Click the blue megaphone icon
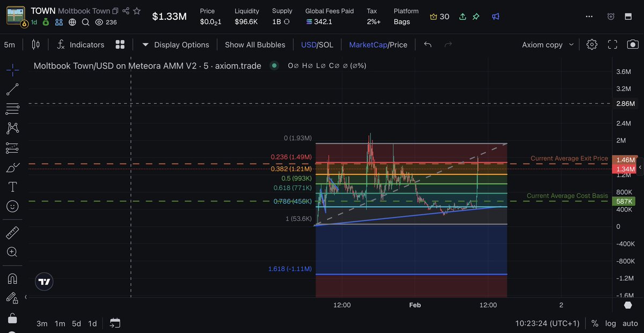This screenshot has width=644, height=333. pos(496,17)
